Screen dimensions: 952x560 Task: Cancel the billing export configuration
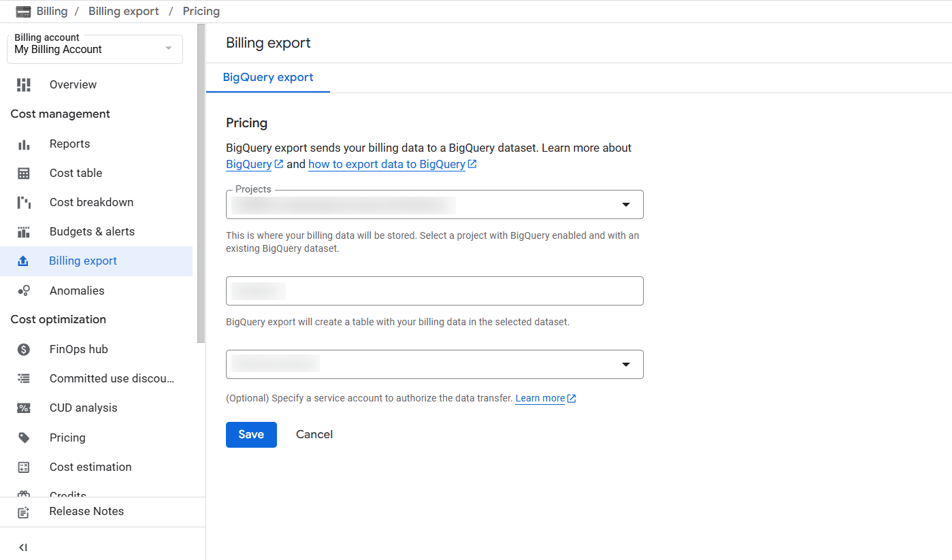click(314, 435)
